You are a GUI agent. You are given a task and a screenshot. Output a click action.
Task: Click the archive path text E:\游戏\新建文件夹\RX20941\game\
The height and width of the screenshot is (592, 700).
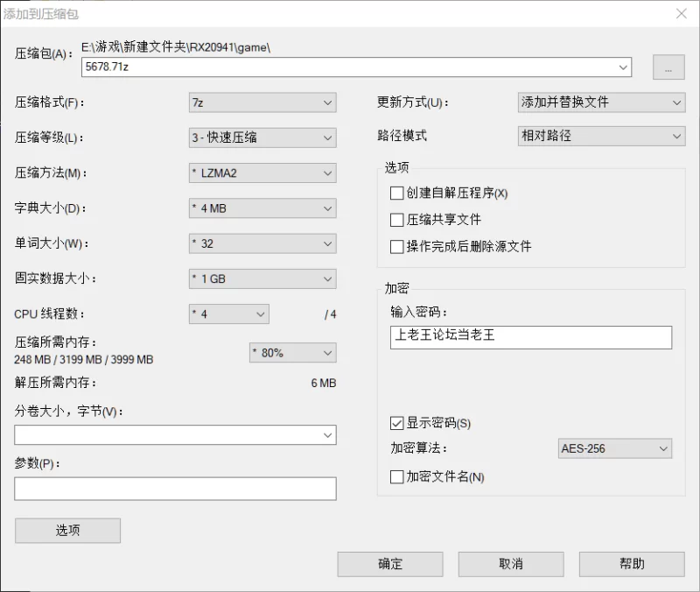[x=176, y=47]
